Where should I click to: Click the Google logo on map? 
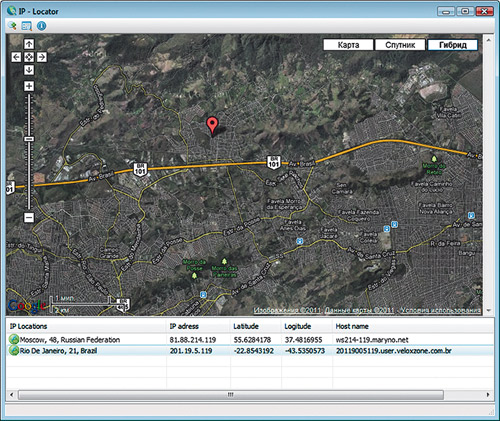[27, 306]
